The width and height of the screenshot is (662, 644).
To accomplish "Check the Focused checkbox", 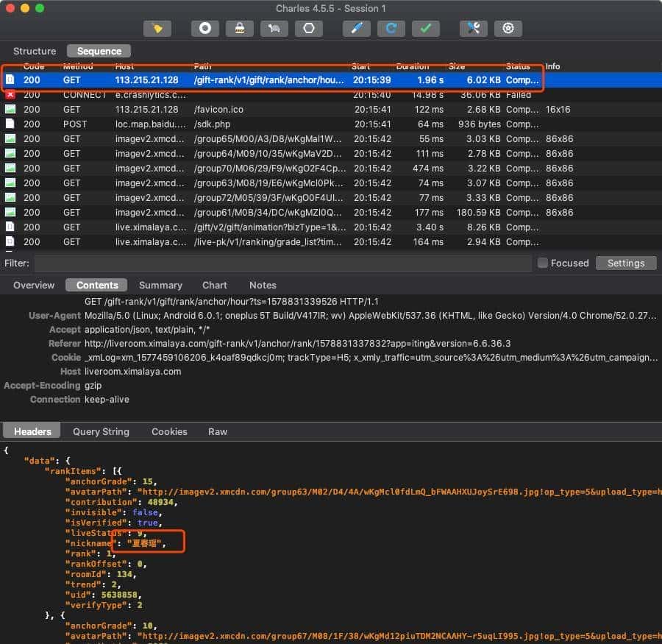I will 543,263.
